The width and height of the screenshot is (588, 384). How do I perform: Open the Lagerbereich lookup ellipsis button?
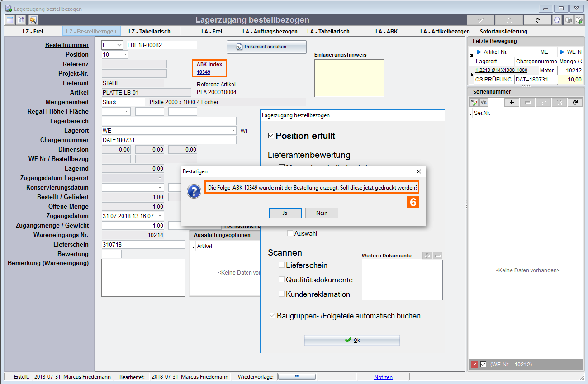232,121
